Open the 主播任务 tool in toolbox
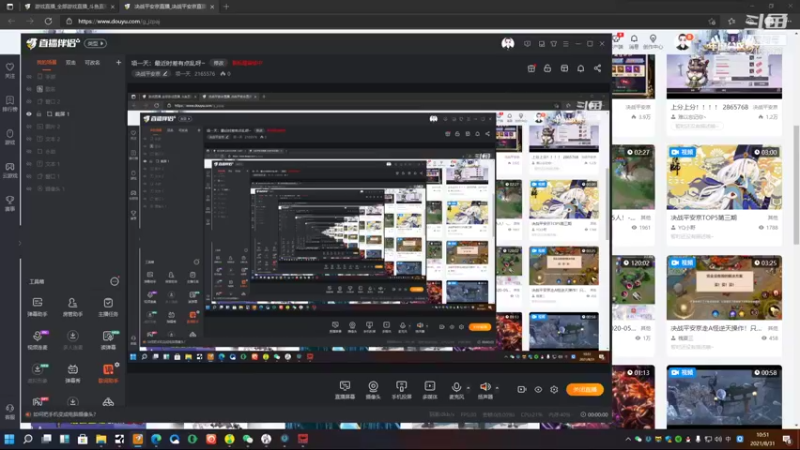The image size is (800, 450). 108,307
